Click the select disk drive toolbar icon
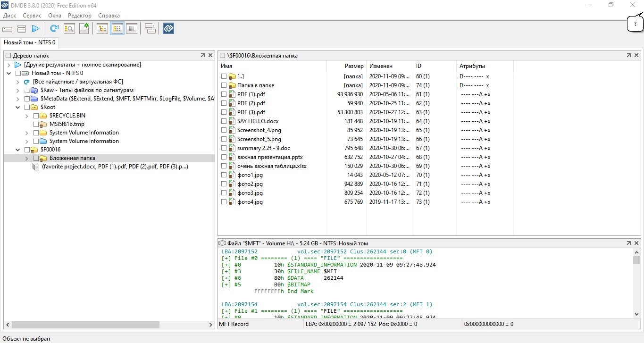Viewport: 644px width, 343px height. coord(7,29)
